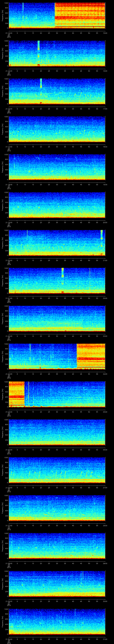This screenshot has width=114, height=644.
Task: Click the spectrogram panel starting at 21:15:00
Action: coord(57,54)
